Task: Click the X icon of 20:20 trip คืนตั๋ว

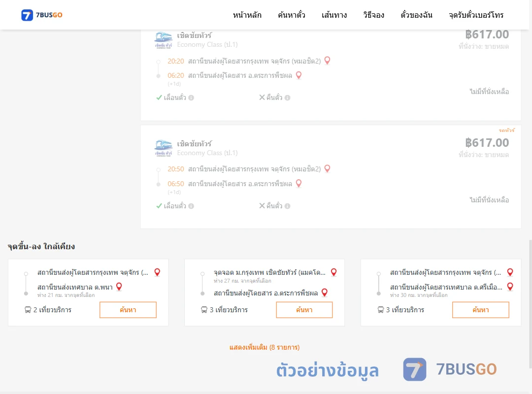Action: [262, 98]
